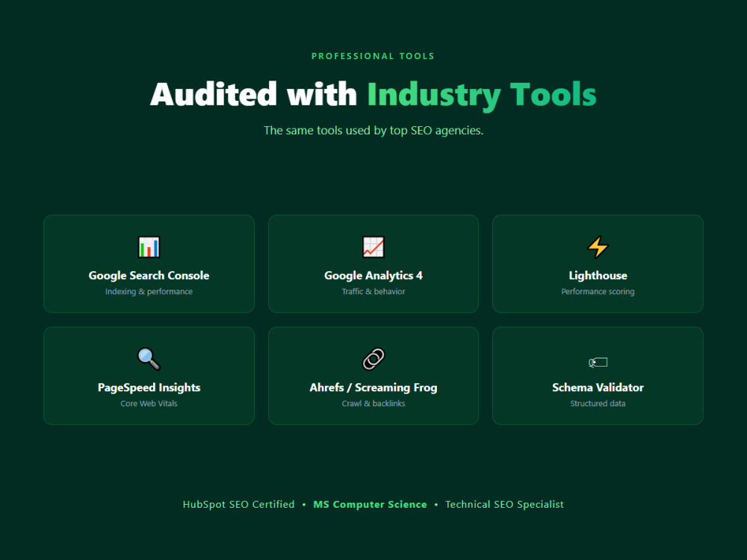747x560 pixels.
Task: Click the 'PROFESSIONAL TOOLS' section label
Action: pos(373,56)
